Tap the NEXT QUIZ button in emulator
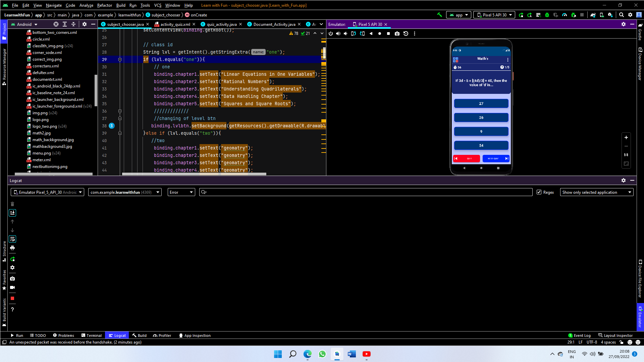 pos(496,159)
